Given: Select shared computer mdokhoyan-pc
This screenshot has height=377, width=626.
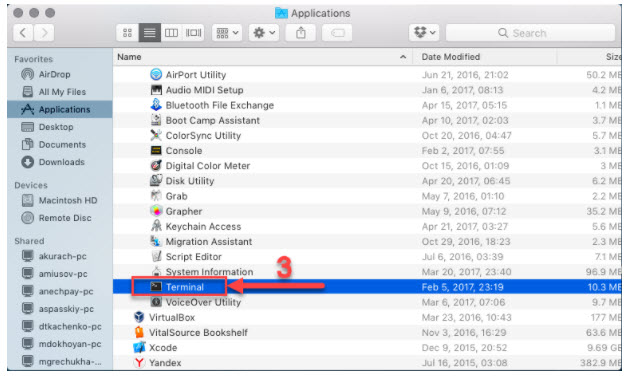Looking at the screenshot, I should 69,344.
